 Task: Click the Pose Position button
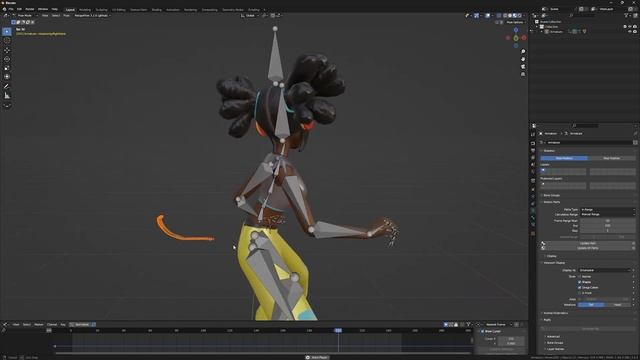[564, 158]
